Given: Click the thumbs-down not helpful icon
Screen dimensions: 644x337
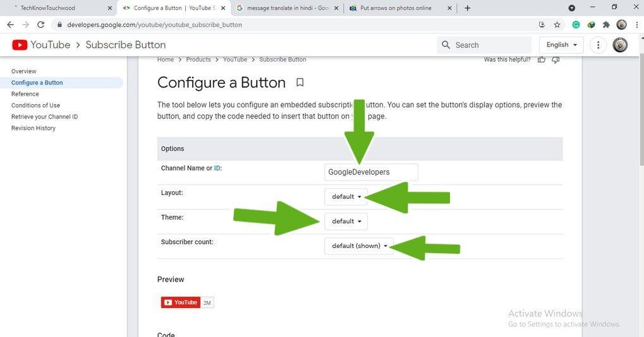Looking at the screenshot, I should pyautogui.click(x=556, y=60).
